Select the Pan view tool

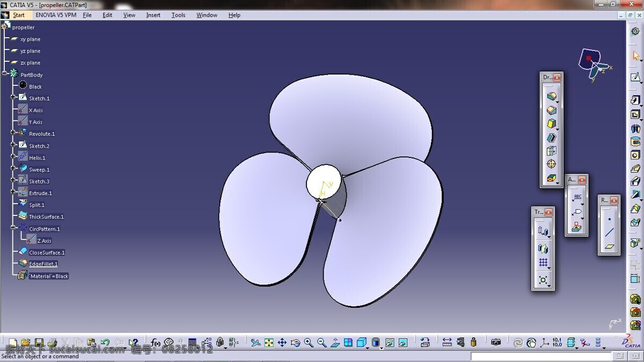pyautogui.click(x=282, y=343)
